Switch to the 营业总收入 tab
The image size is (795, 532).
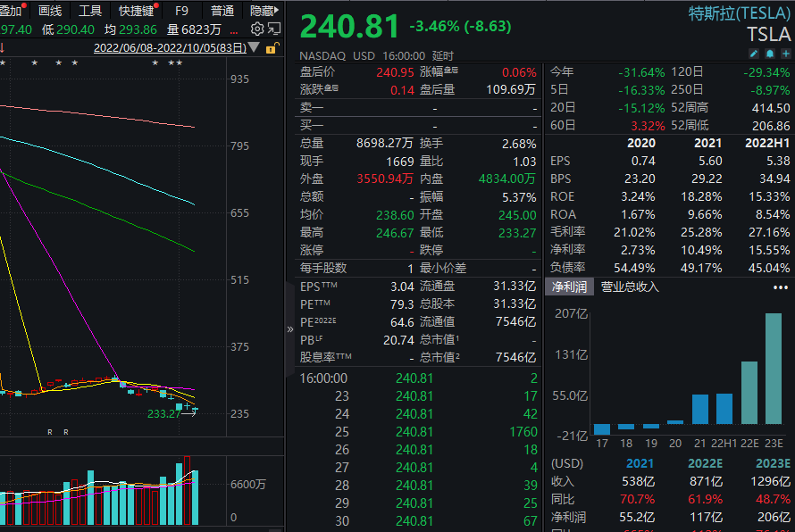[630, 287]
